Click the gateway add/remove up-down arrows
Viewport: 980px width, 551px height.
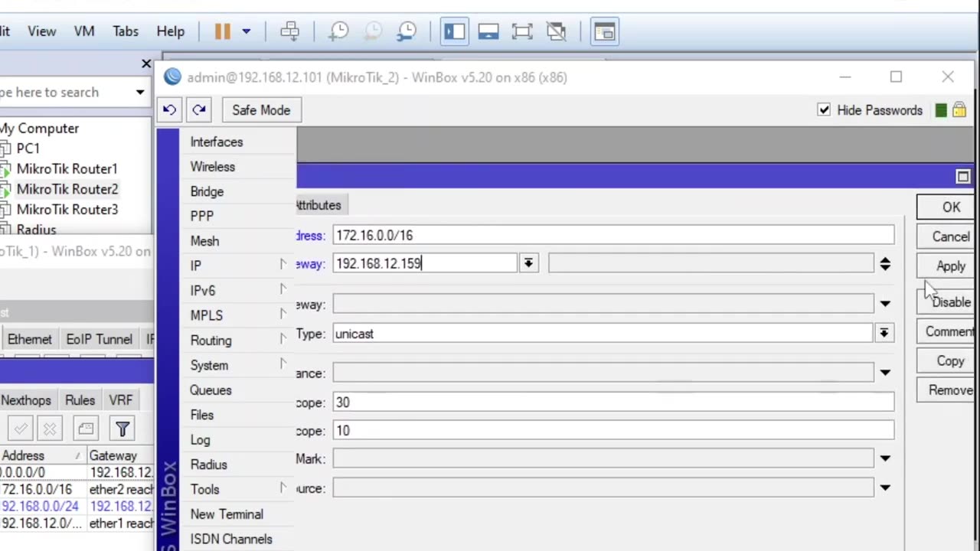(x=885, y=264)
